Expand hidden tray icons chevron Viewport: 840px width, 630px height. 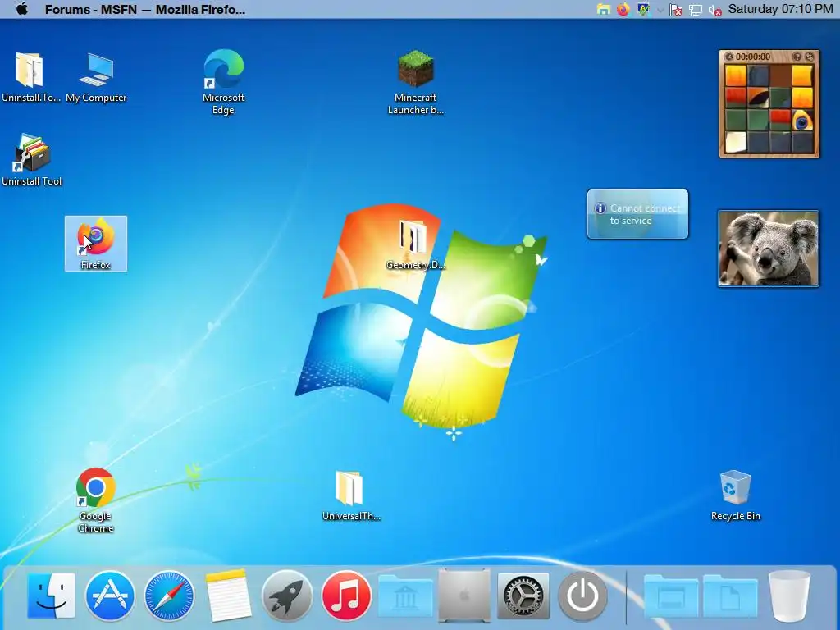coord(660,10)
